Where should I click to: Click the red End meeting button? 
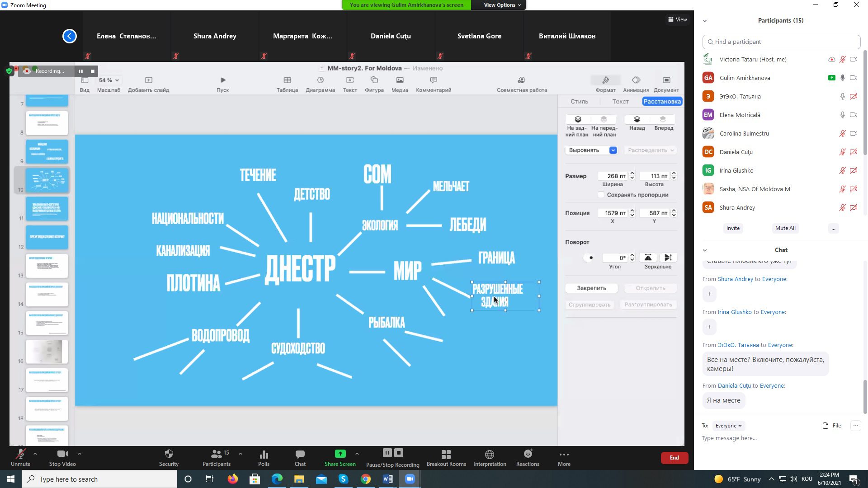tap(674, 458)
